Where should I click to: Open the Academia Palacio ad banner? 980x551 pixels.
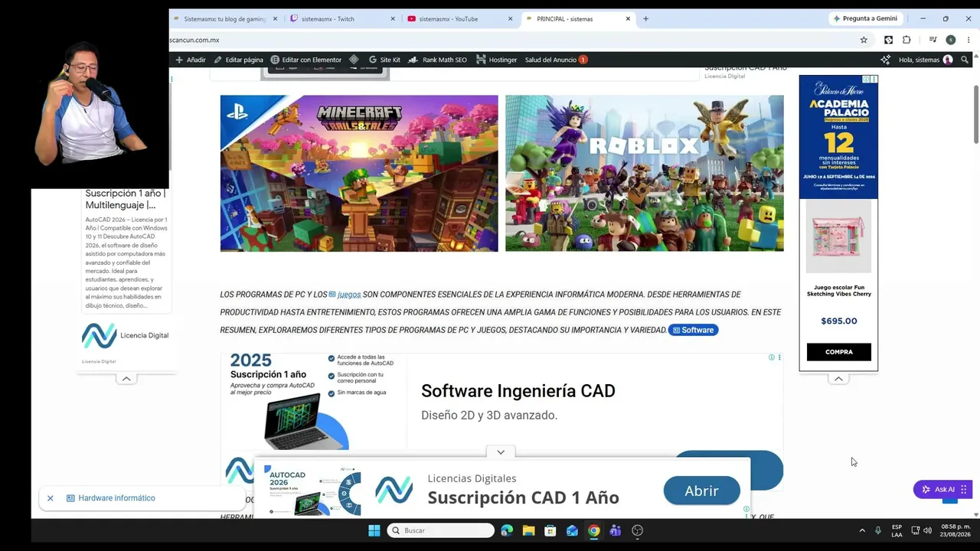(838, 137)
